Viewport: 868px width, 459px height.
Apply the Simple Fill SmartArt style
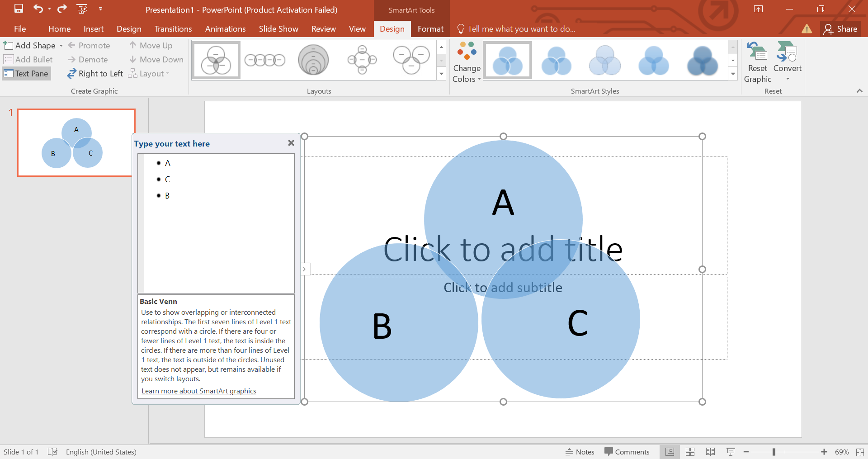pyautogui.click(x=508, y=60)
